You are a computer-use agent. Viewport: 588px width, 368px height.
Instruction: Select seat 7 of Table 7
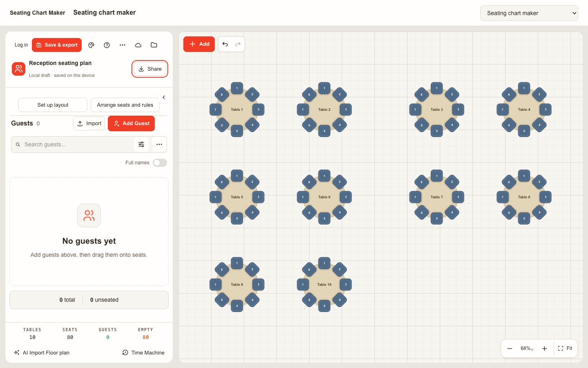[415, 197]
